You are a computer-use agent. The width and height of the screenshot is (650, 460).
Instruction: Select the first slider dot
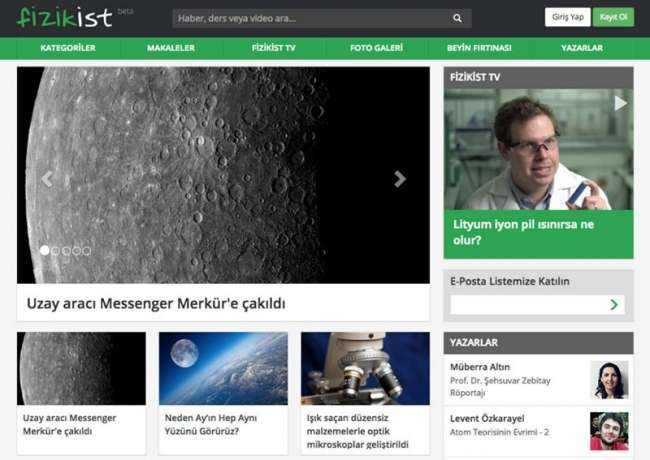coord(45,250)
